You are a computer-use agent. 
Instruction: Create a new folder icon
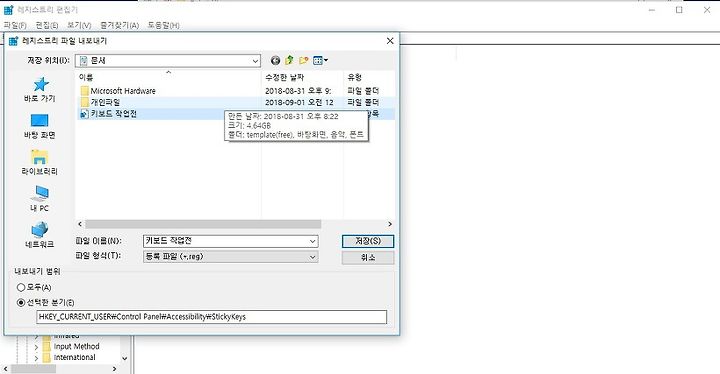pyautogui.click(x=303, y=60)
